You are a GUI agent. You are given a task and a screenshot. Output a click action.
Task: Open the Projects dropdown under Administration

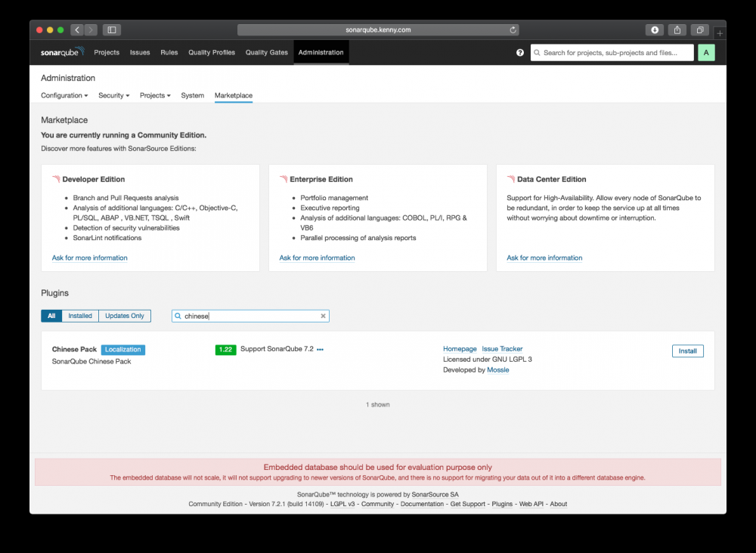pos(155,95)
